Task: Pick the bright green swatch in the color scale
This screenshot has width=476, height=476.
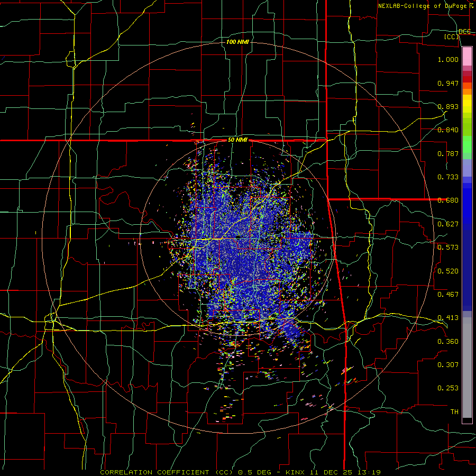Action: 467,144
